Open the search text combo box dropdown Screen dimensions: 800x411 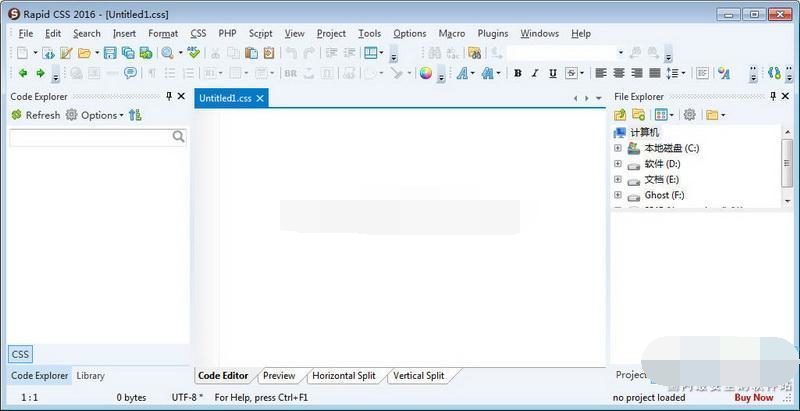(620, 53)
